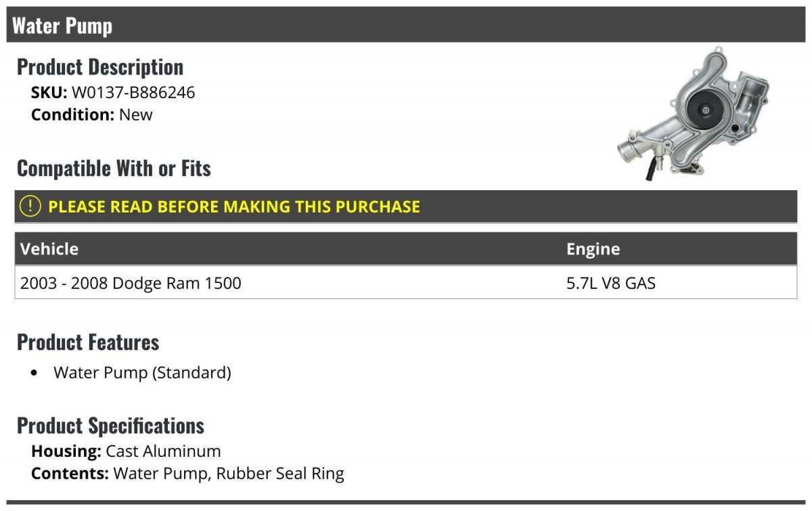Click the Engine column header
Image resolution: width=812 pixels, height=511 pixels.
click(x=593, y=249)
